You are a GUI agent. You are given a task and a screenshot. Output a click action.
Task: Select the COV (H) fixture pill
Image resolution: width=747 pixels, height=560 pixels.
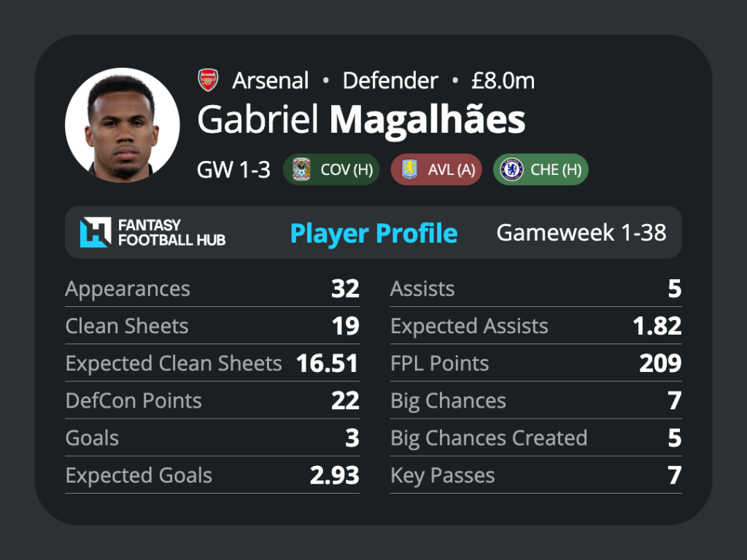(331, 169)
